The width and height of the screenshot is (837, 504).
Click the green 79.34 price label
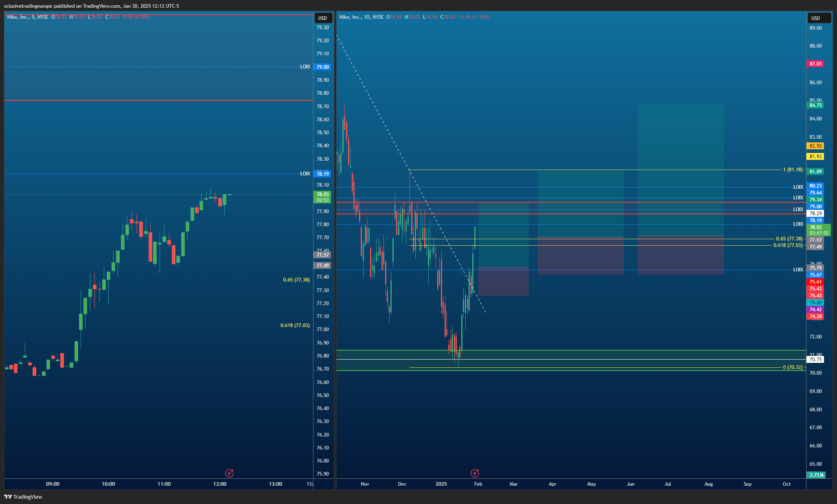pos(815,200)
